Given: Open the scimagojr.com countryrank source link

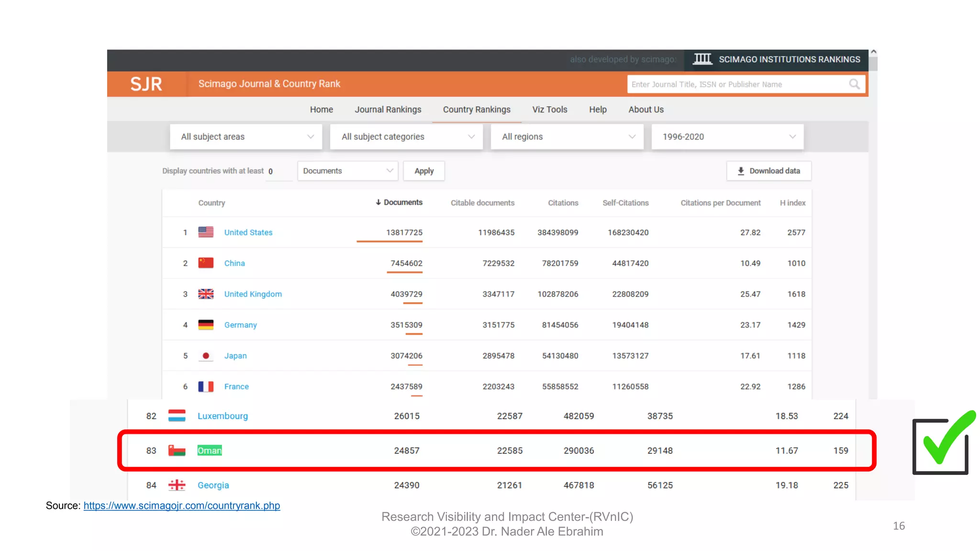Looking at the screenshot, I should (x=182, y=506).
